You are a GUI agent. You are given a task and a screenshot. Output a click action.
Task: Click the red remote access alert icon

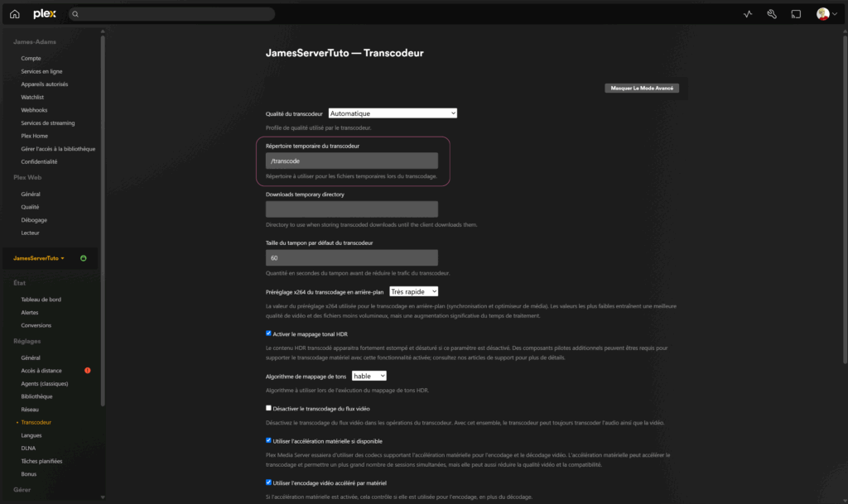coord(88,371)
